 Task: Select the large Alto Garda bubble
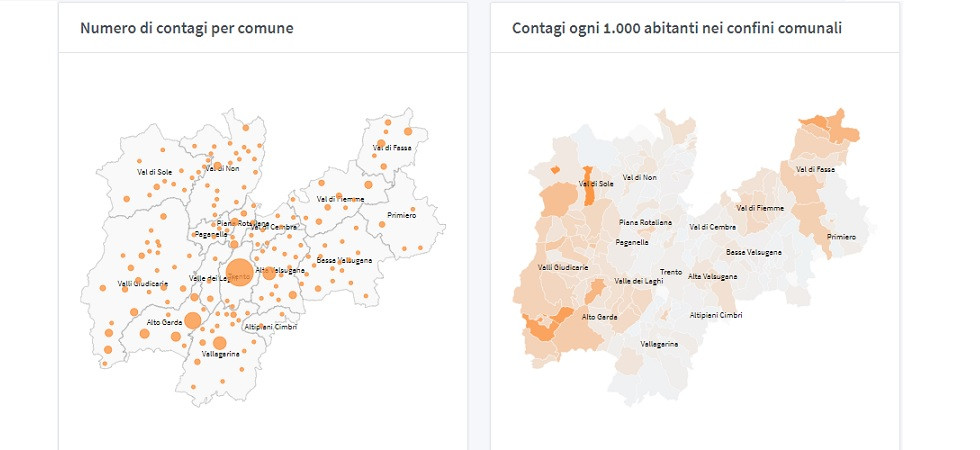tap(193, 320)
